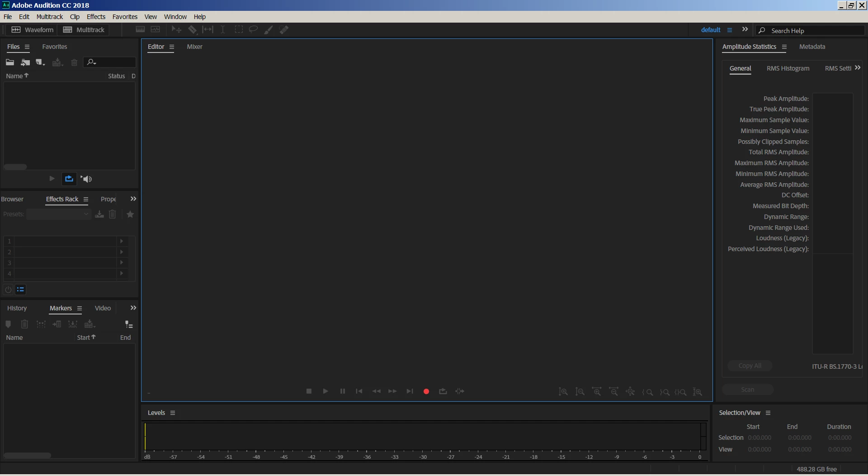Move playhead to next marker
This screenshot has height=476, width=868.
pyautogui.click(x=410, y=391)
